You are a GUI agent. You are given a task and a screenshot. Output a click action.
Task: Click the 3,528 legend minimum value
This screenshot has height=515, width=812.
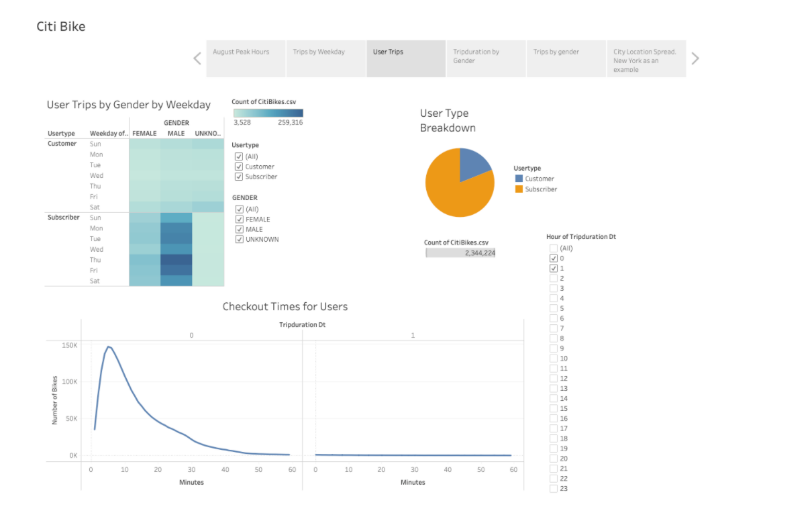pyautogui.click(x=242, y=123)
